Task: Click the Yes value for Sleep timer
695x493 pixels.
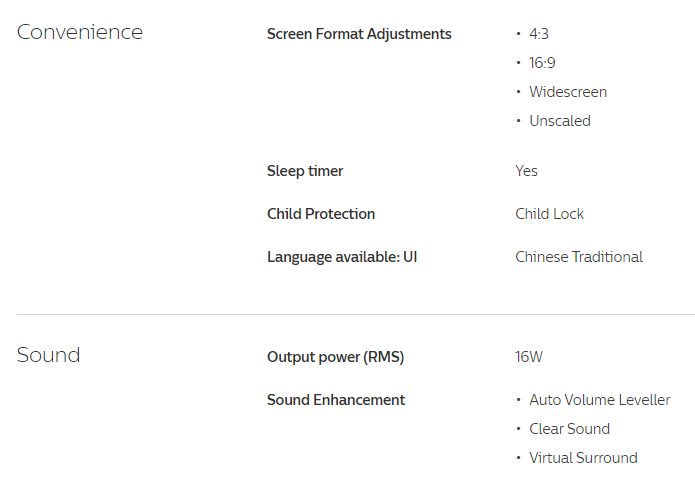Action: 526,171
